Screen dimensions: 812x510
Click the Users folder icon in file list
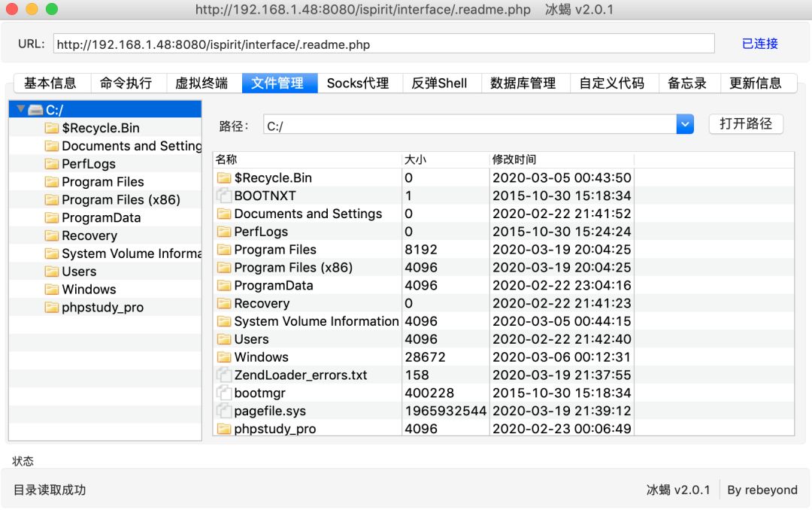point(224,339)
